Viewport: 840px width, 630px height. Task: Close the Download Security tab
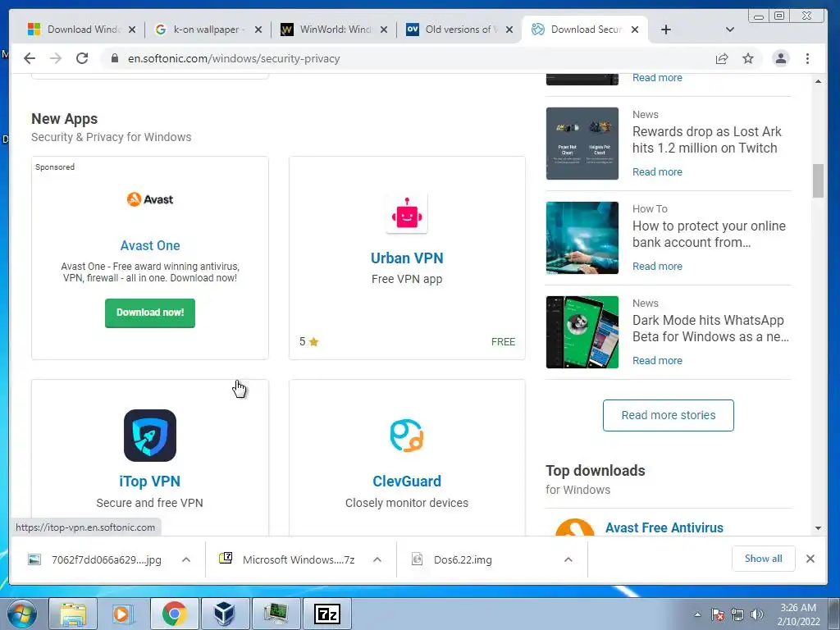click(x=635, y=30)
